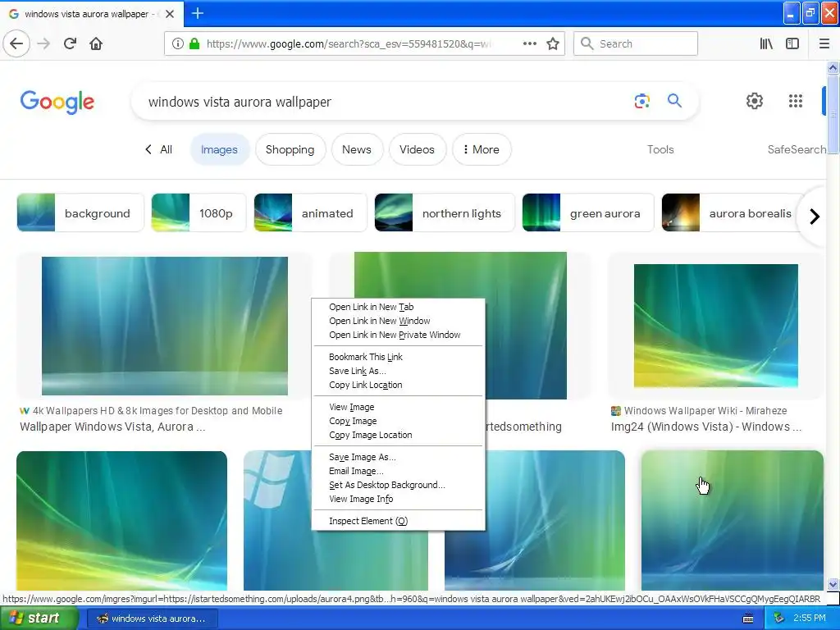Choose Set As Desktop Background…

click(x=398, y=485)
